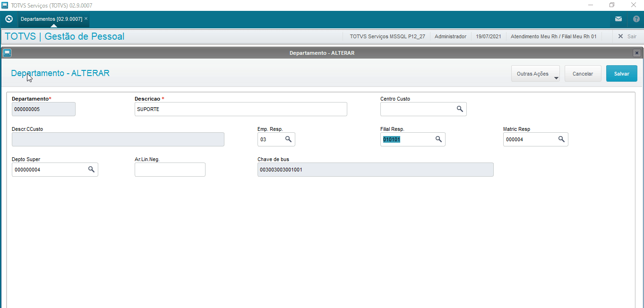Click the Administrador user label
The image size is (644, 308).
coord(450,36)
